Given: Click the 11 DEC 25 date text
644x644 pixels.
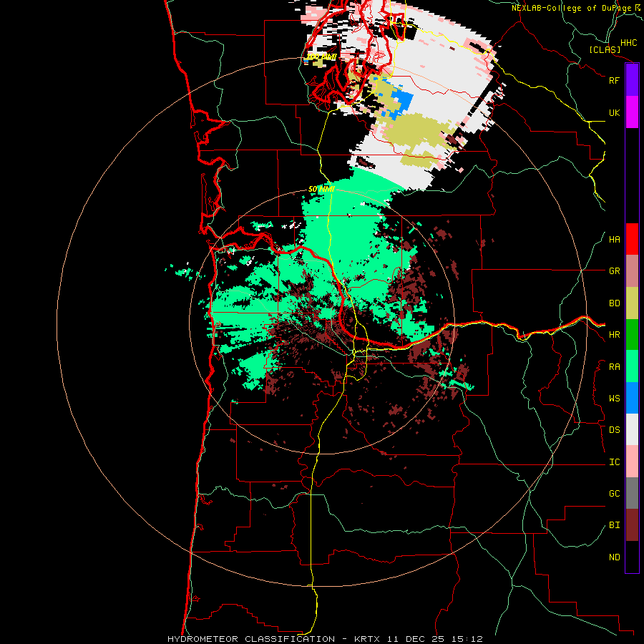Looking at the screenshot, I should point(417,639).
